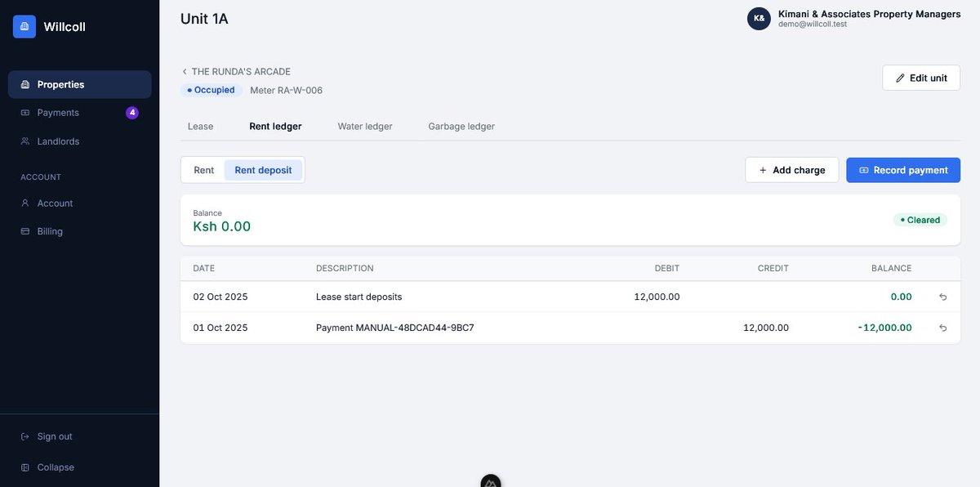Click the Kimani & Associates Property Managers name
The height and width of the screenshot is (487, 980).
pos(870,14)
